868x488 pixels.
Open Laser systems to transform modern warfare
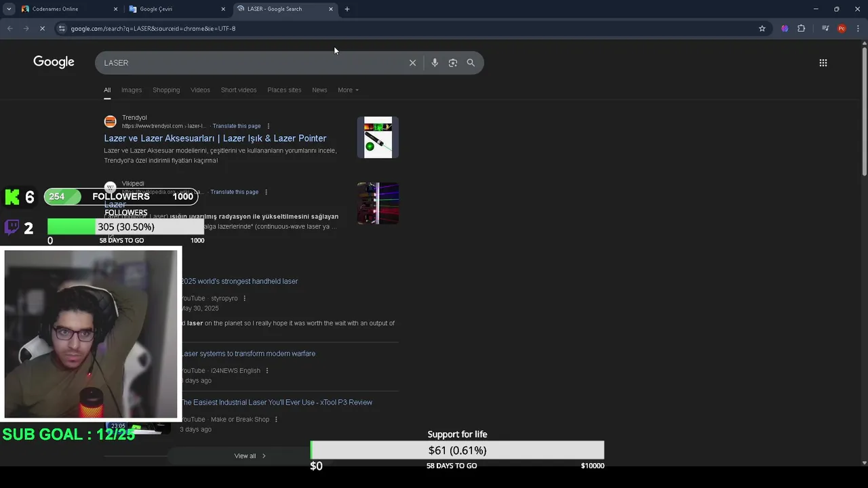pyautogui.click(x=248, y=354)
